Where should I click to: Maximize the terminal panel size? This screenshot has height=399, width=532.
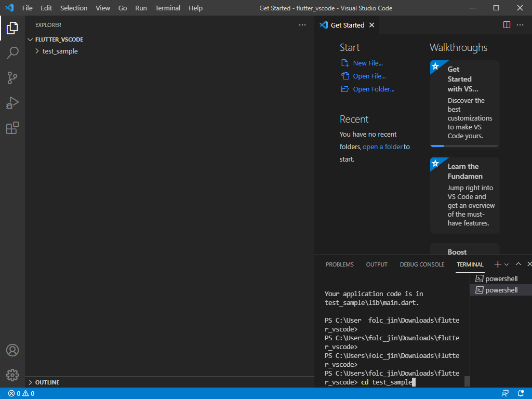tap(518, 264)
